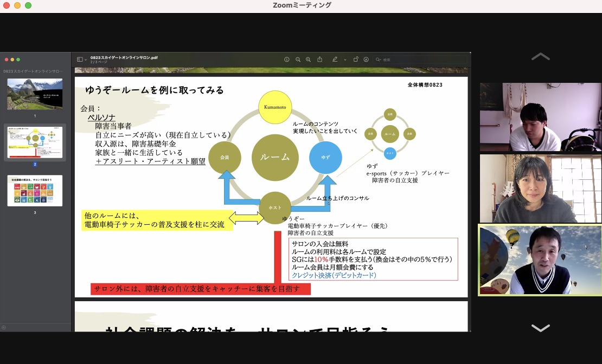
Task: Zoom in the PDF document
Action: [x=308, y=60]
